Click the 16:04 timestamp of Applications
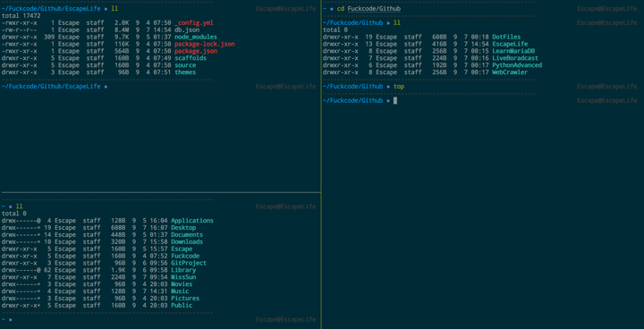Image resolution: width=644 pixels, height=329 pixels. pos(158,221)
